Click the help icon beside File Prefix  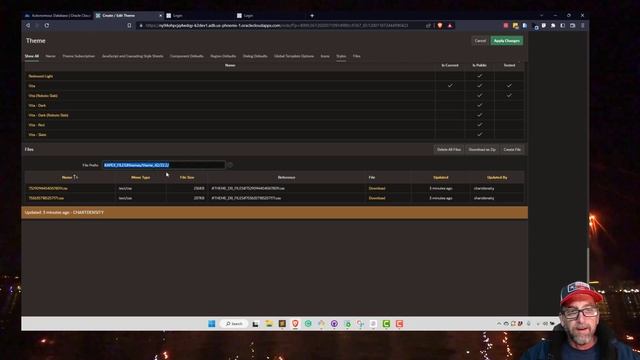(230, 165)
